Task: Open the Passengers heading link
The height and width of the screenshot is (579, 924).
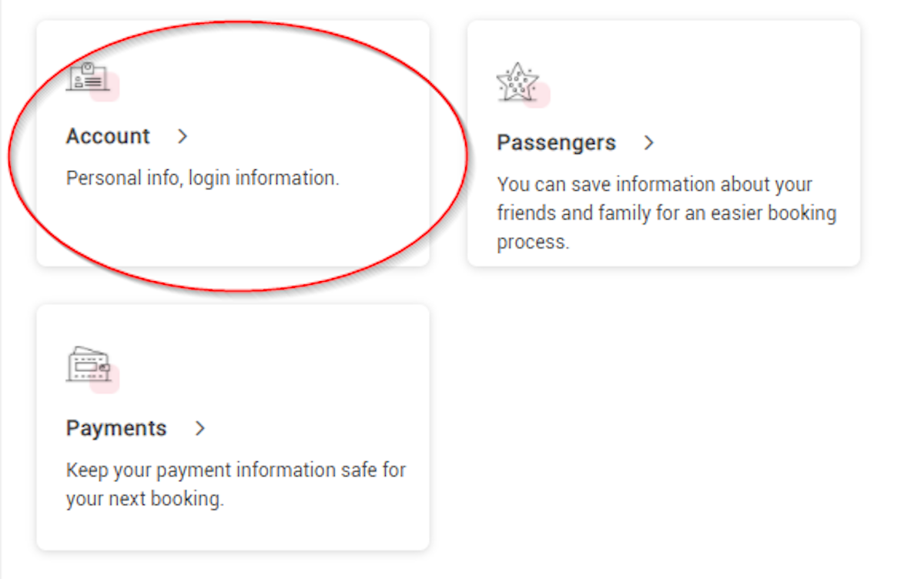Action: (x=556, y=143)
